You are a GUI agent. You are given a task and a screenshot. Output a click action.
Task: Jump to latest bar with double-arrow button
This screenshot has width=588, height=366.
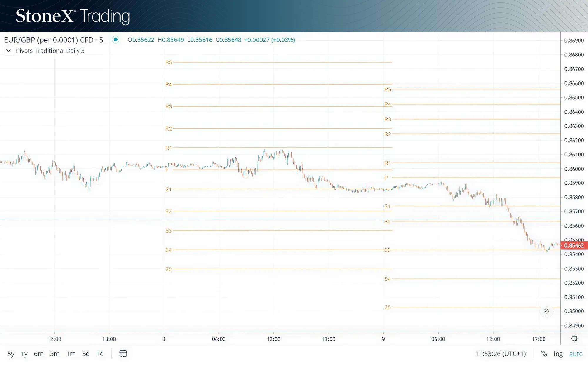click(x=547, y=311)
